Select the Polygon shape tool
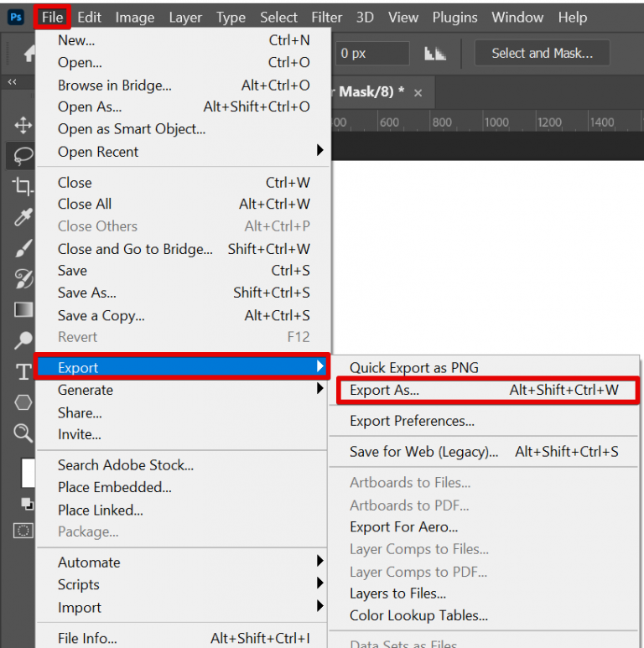The image size is (644, 648). [23, 402]
